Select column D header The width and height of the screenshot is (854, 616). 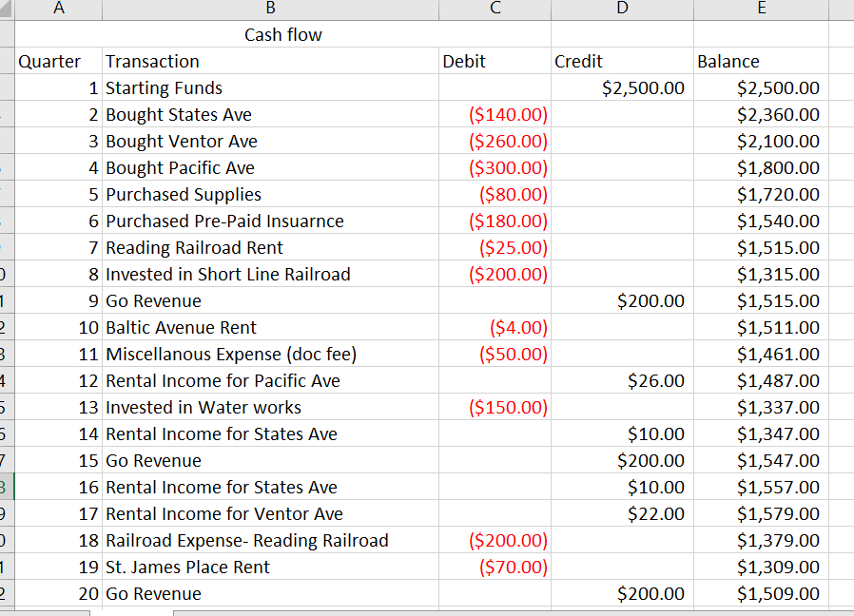(622, 10)
